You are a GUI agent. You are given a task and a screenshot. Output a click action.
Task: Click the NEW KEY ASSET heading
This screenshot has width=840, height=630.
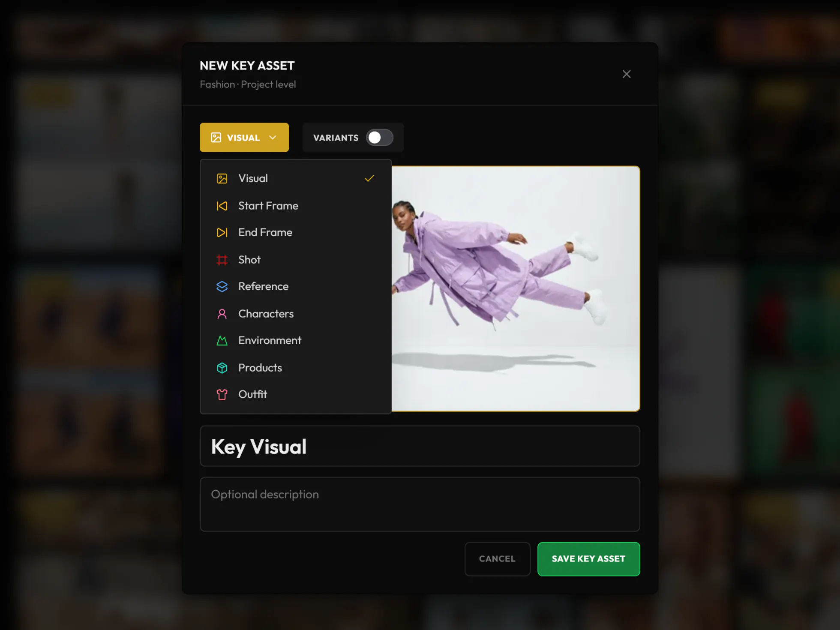click(x=247, y=66)
